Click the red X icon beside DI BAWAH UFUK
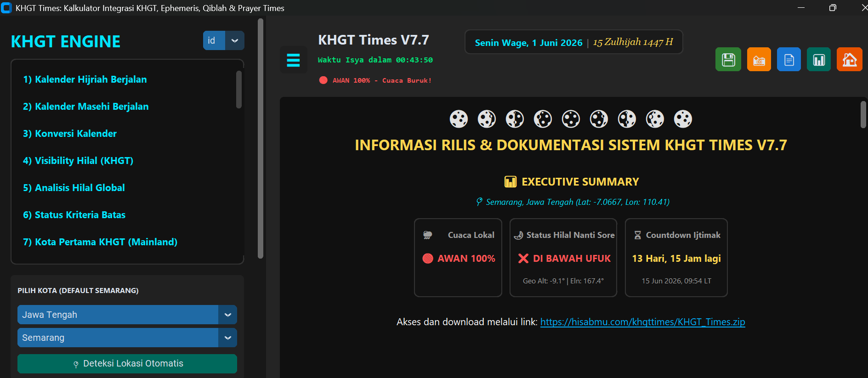Viewport: 868px width, 378px height. pos(523,259)
